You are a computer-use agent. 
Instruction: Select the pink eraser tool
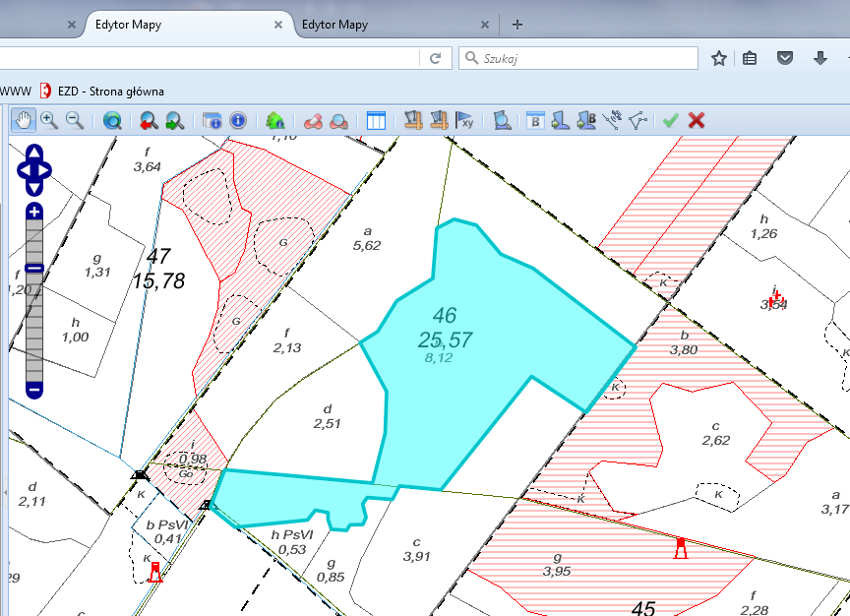tap(313, 121)
